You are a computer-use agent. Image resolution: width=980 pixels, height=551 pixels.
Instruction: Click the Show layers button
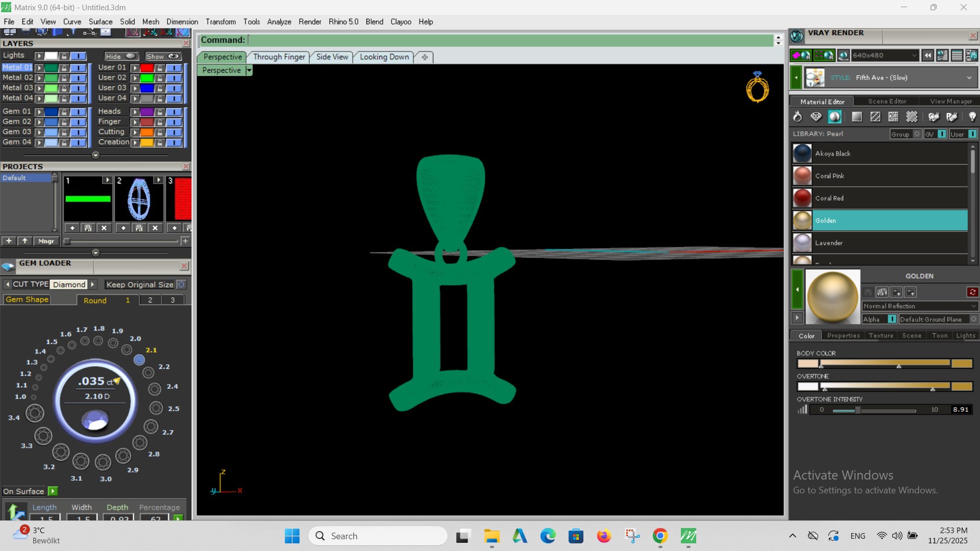[x=163, y=56]
